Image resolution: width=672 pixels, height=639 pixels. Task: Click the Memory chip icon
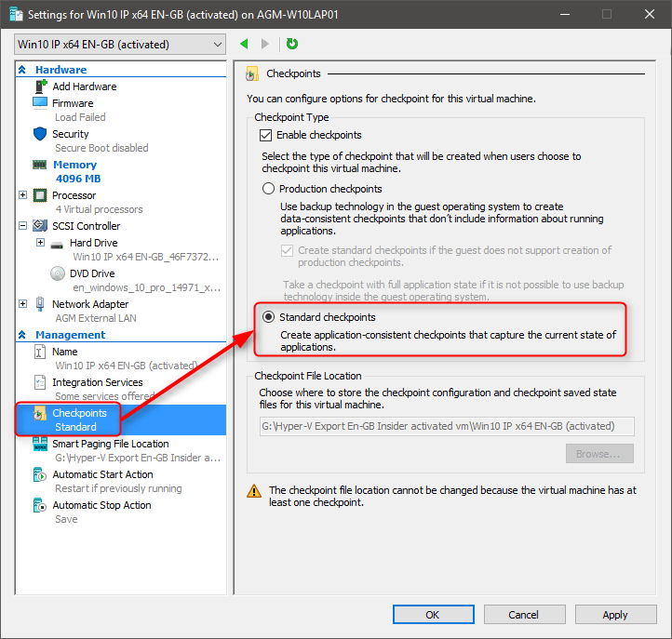coord(40,165)
